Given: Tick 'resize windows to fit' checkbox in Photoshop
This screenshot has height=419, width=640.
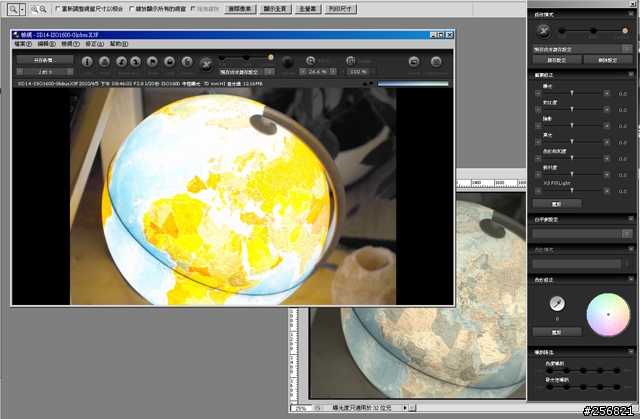Looking at the screenshot, I should click(x=58, y=9).
